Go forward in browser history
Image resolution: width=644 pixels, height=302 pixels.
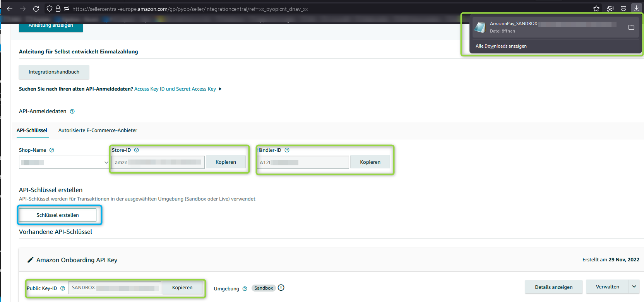pyautogui.click(x=23, y=9)
